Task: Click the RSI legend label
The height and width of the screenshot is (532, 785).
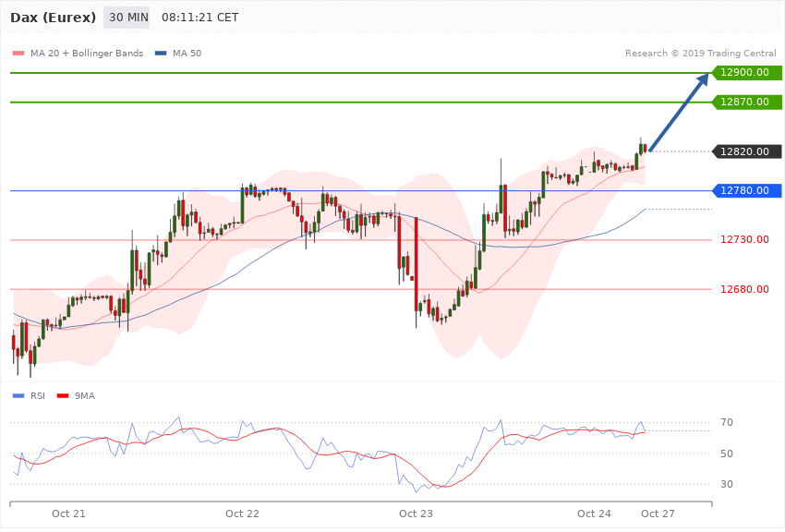Action: (38, 396)
